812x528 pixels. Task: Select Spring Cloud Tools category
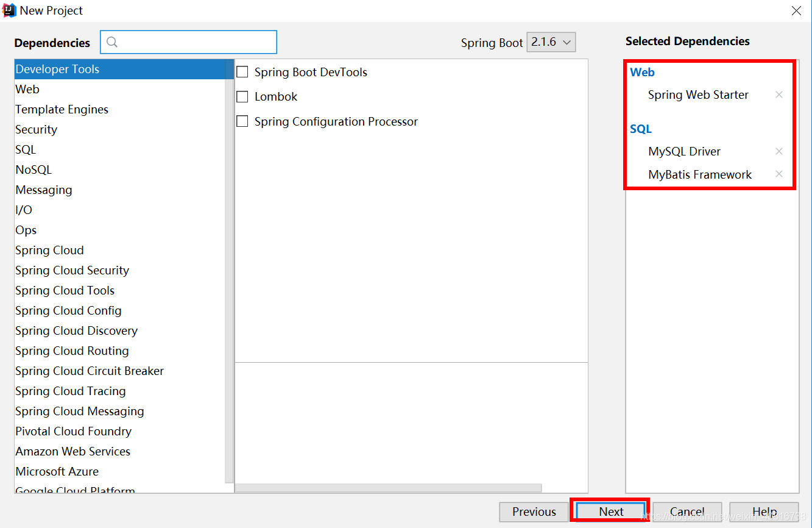pos(119,290)
